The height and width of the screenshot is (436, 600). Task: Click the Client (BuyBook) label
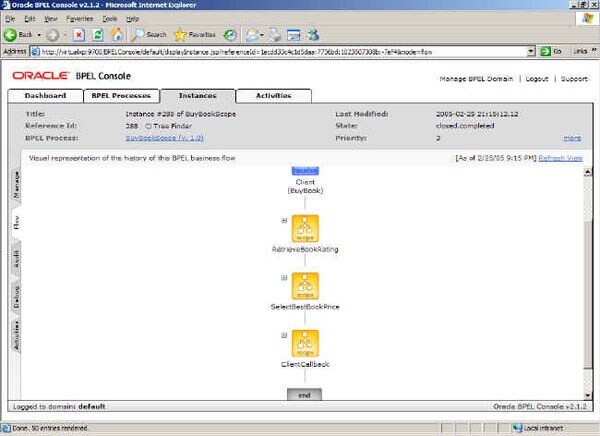coord(305,186)
